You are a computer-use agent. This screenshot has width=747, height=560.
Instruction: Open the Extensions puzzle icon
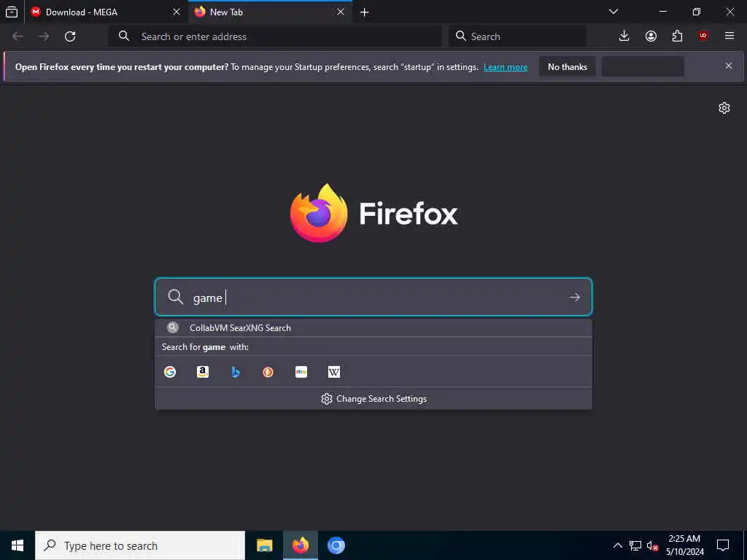(677, 36)
